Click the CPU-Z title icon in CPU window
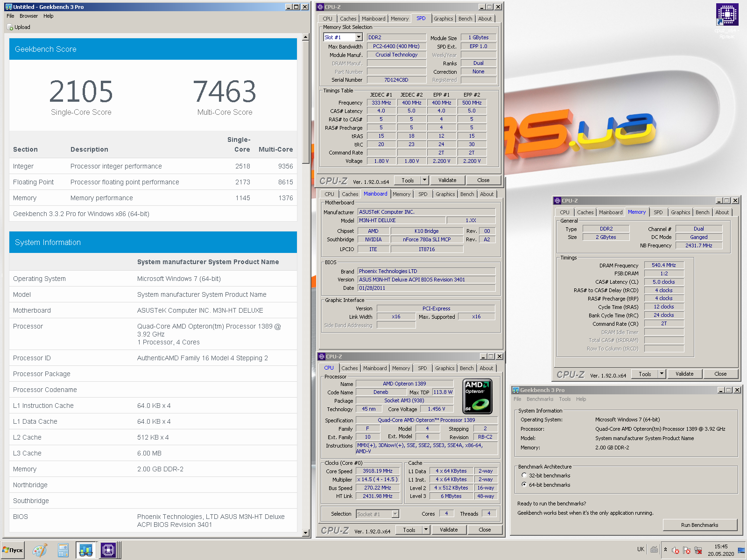This screenshot has width=747, height=560. [x=322, y=357]
